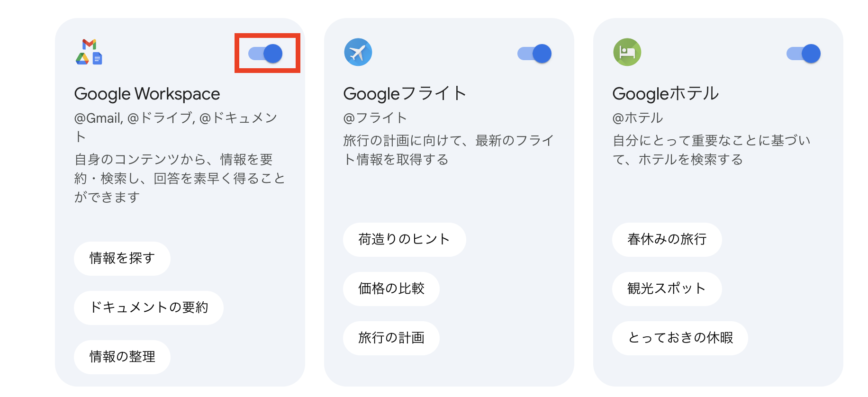Select the 旅行の計画 chip

[391, 338]
